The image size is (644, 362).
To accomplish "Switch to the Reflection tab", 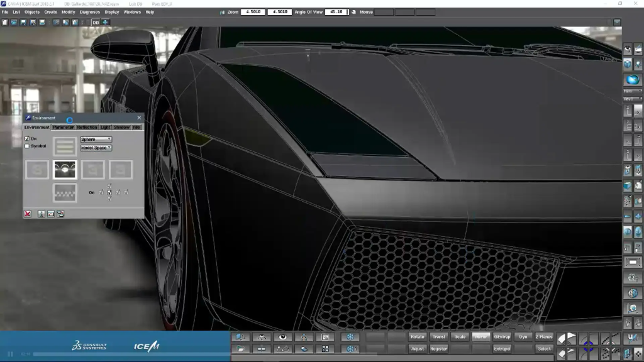I will [87, 127].
